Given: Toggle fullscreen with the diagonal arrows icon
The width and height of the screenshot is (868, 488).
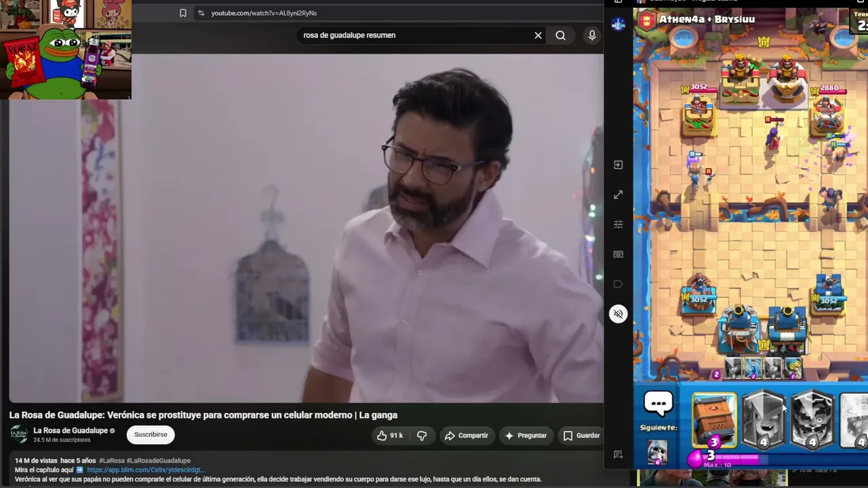Looking at the screenshot, I should pyautogui.click(x=618, y=195).
